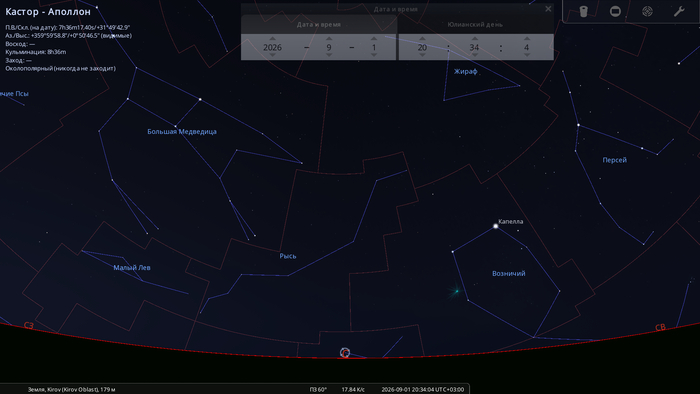Click the 'СВ' compass direction marker
Viewport: 700px width, 394px height.
[660, 328]
